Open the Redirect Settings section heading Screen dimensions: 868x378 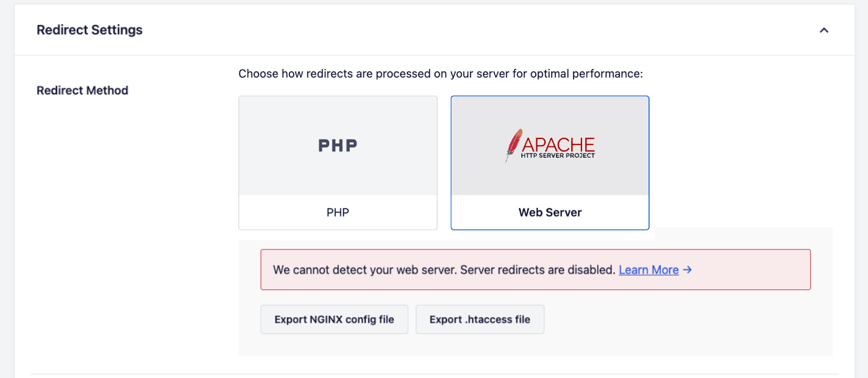[x=89, y=29]
